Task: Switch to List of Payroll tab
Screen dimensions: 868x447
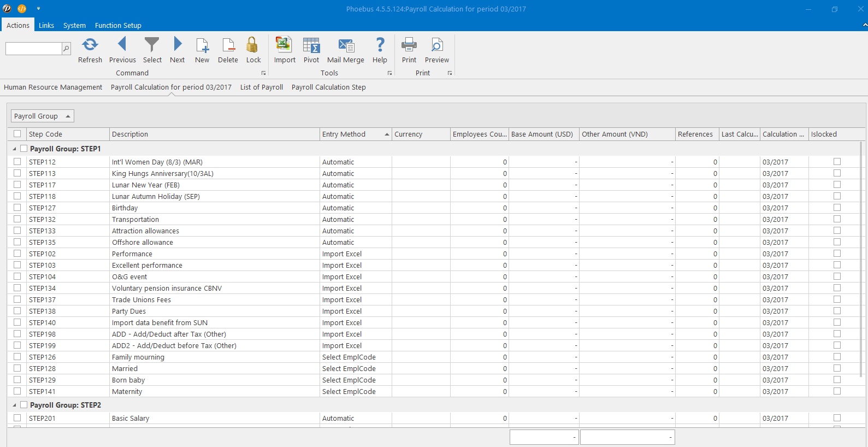Action: (262, 87)
